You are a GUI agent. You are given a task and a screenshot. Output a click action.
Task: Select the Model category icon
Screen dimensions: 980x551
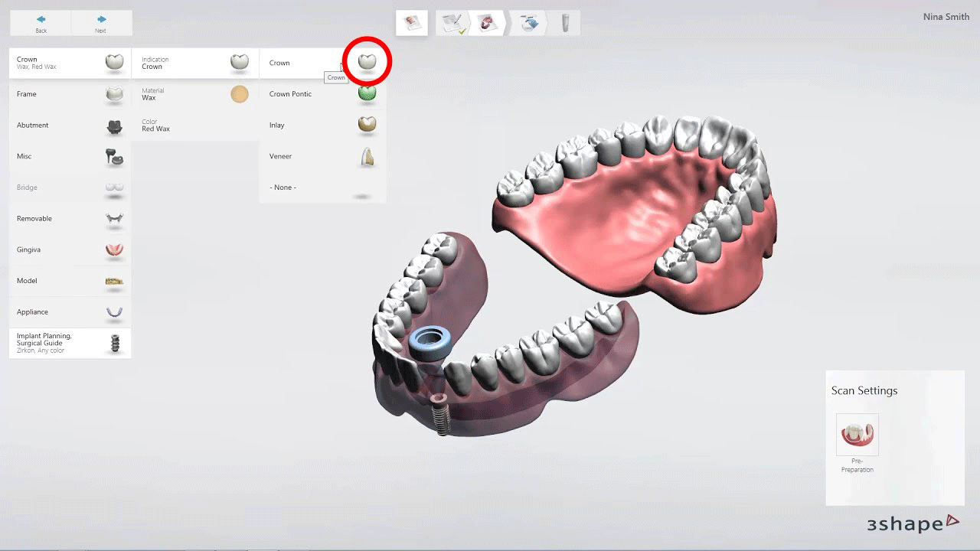click(x=114, y=281)
